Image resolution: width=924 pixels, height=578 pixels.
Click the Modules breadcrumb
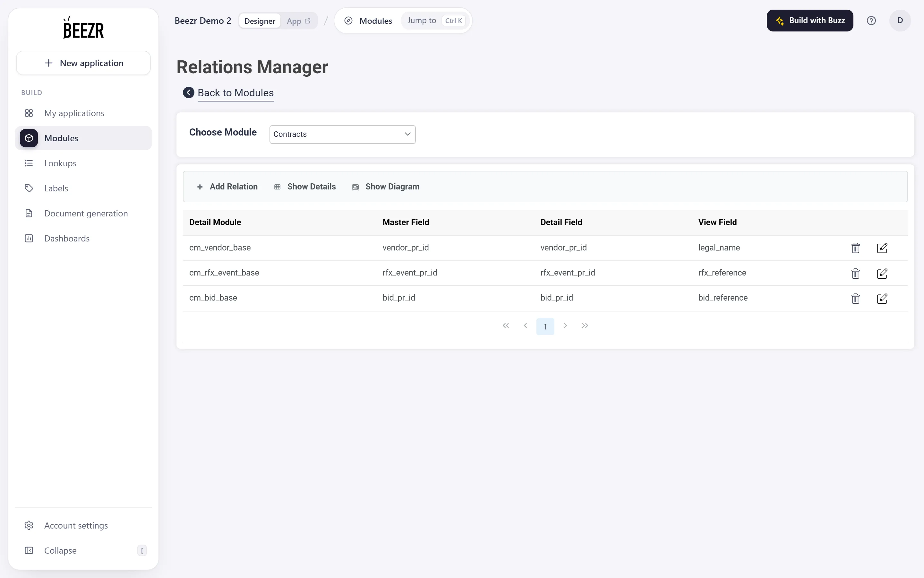click(368, 21)
